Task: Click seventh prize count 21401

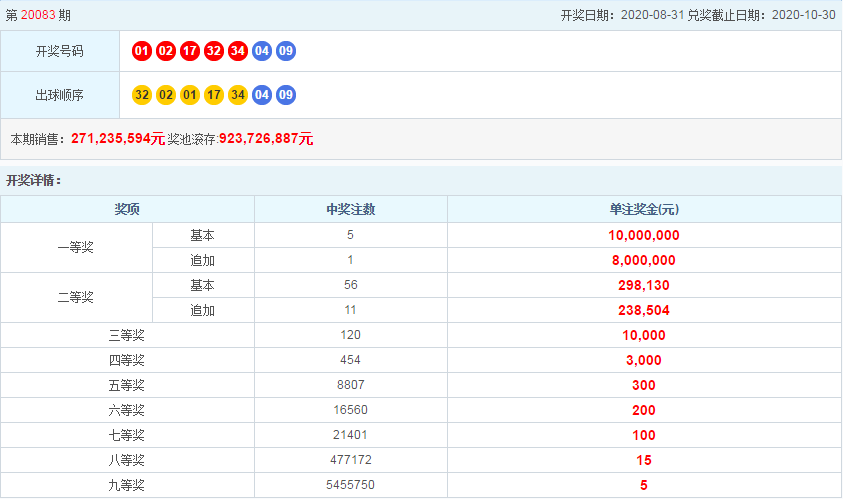Action: pyautogui.click(x=351, y=435)
